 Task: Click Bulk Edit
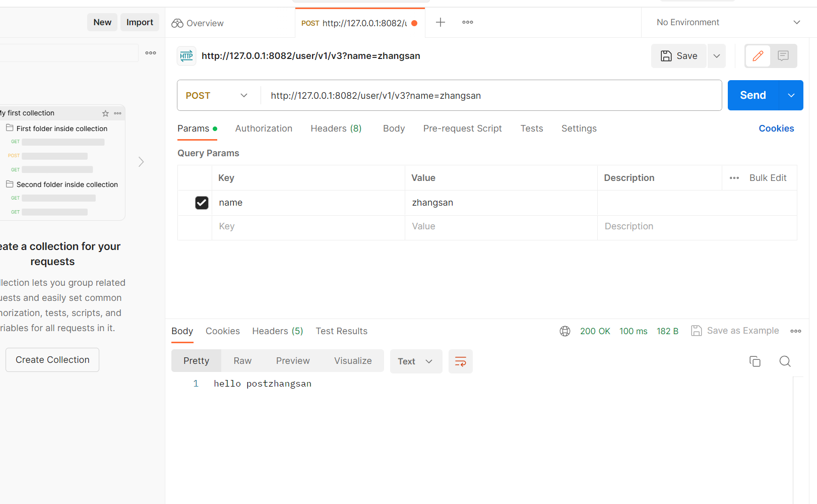[768, 178]
